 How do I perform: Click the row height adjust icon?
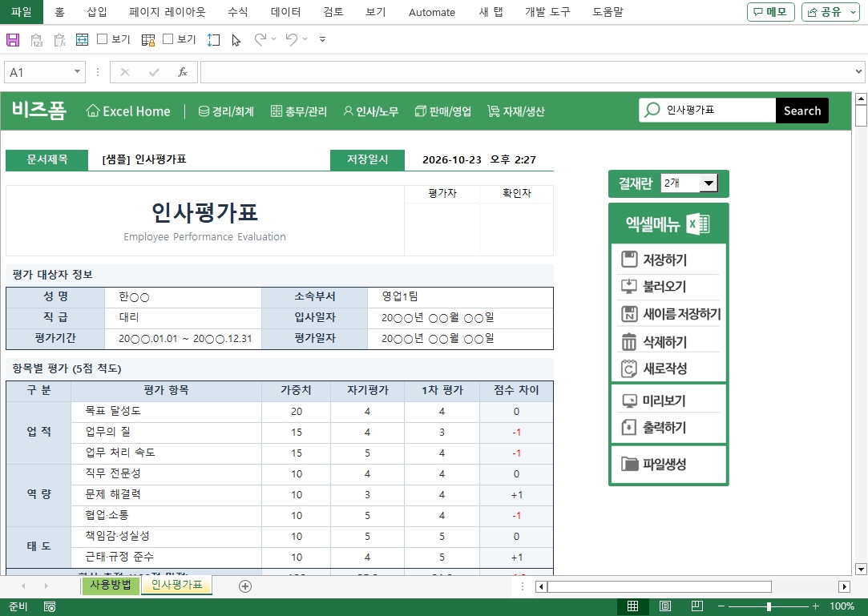214,40
